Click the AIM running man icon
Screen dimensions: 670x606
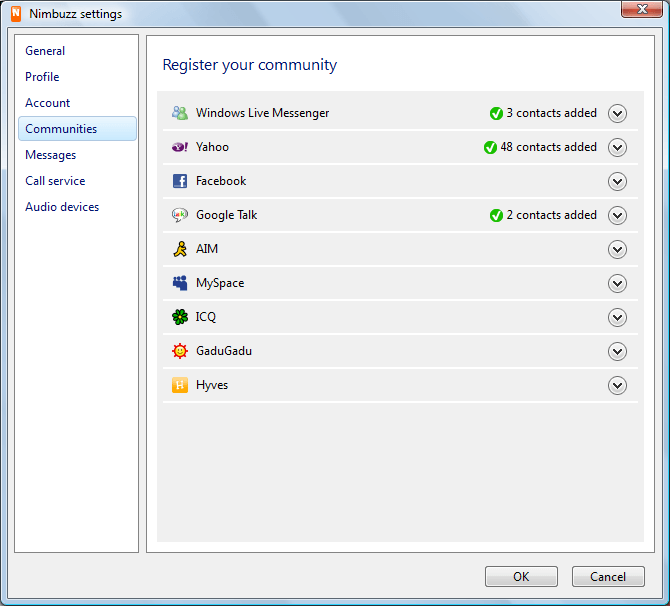click(180, 249)
